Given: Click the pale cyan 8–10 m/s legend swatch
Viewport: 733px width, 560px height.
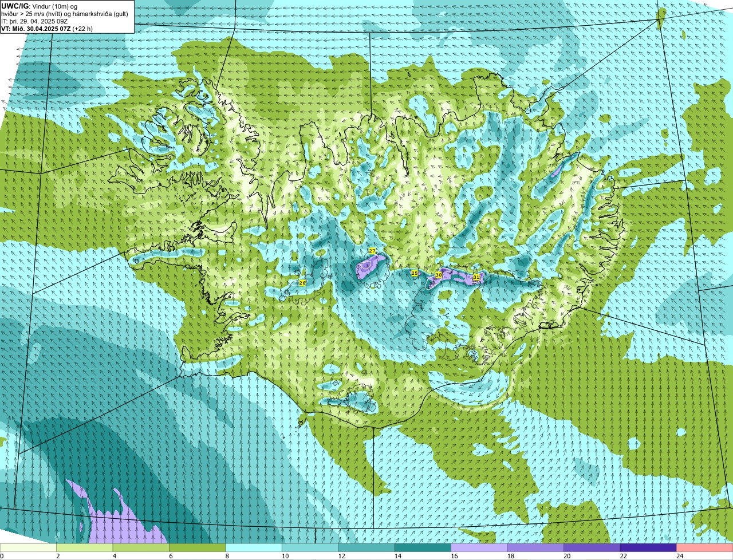Looking at the screenshot, I should tap(254, 548).
